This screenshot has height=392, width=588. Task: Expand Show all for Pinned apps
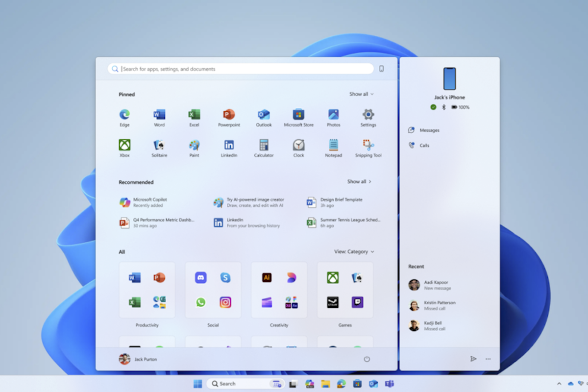(x=362, y=94)
